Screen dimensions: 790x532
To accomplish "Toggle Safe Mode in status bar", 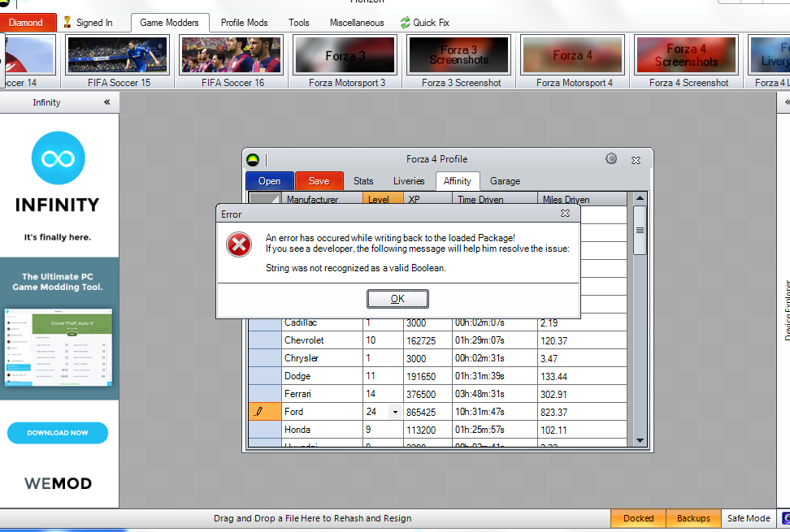I will (x=749, y=518).
